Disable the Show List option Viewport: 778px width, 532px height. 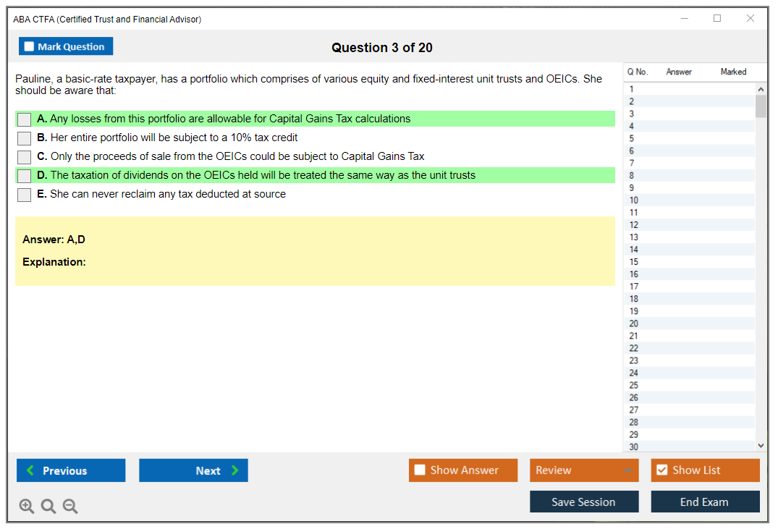[661, 470]
